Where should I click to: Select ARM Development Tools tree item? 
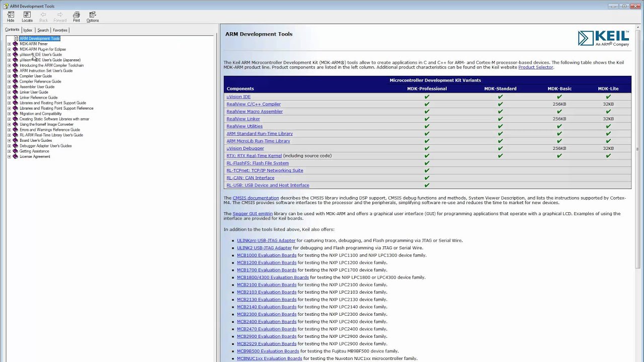click(39, 38)
